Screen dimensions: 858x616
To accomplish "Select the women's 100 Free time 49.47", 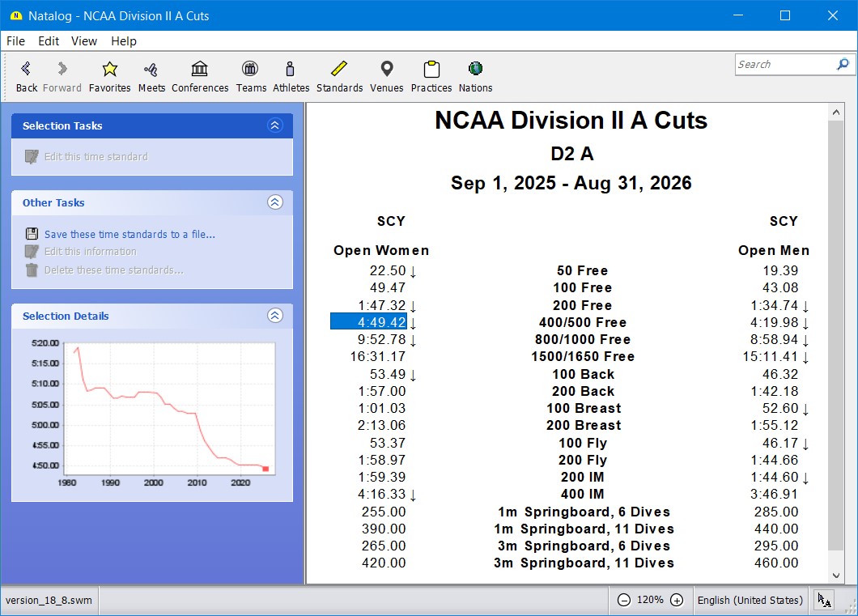I will tap(387, 288).
